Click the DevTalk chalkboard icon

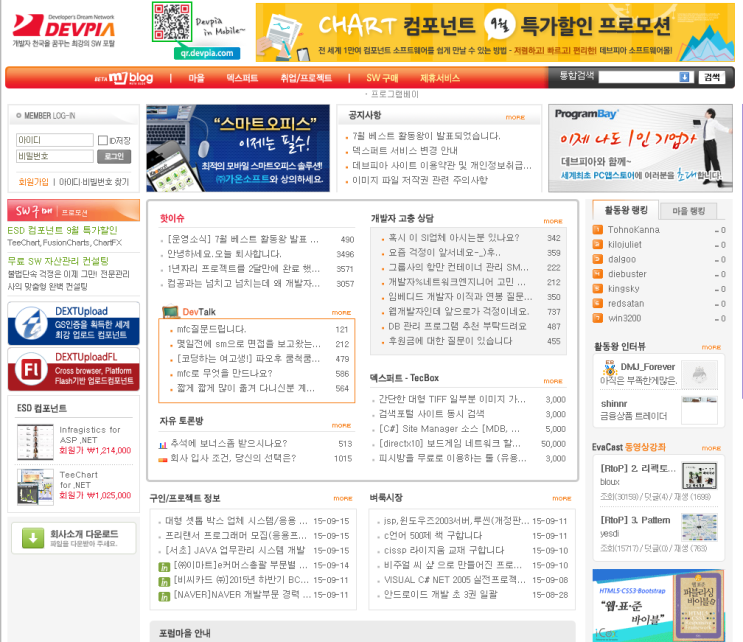[170, 311]
